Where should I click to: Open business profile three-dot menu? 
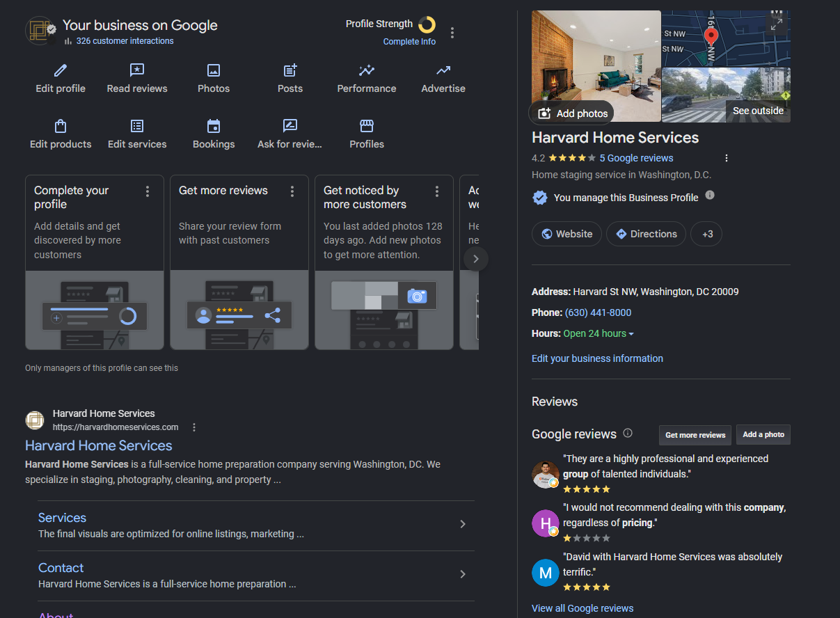pos(452,33)
